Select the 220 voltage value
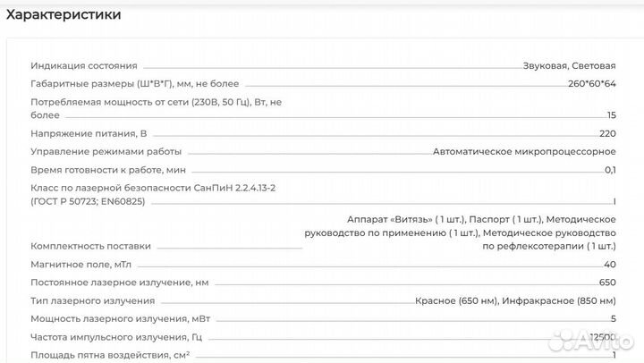This screenshot has width=644, height=363. coord(608,132)
